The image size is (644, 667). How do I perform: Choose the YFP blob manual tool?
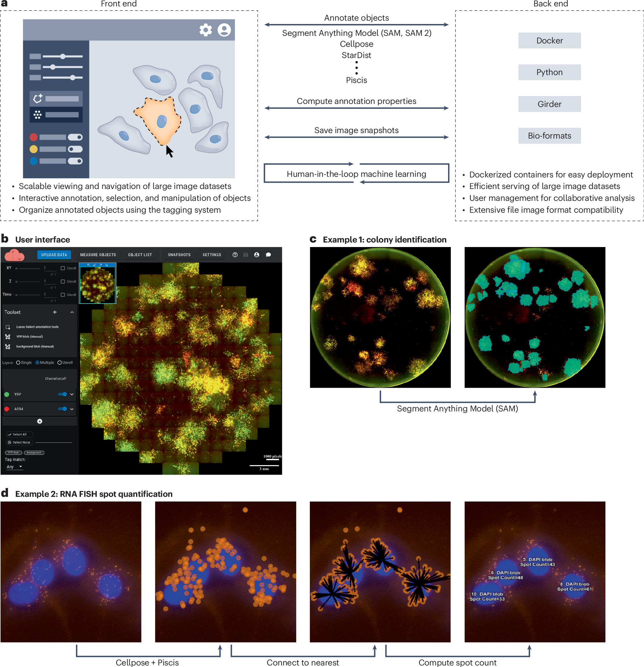[29, 337]
